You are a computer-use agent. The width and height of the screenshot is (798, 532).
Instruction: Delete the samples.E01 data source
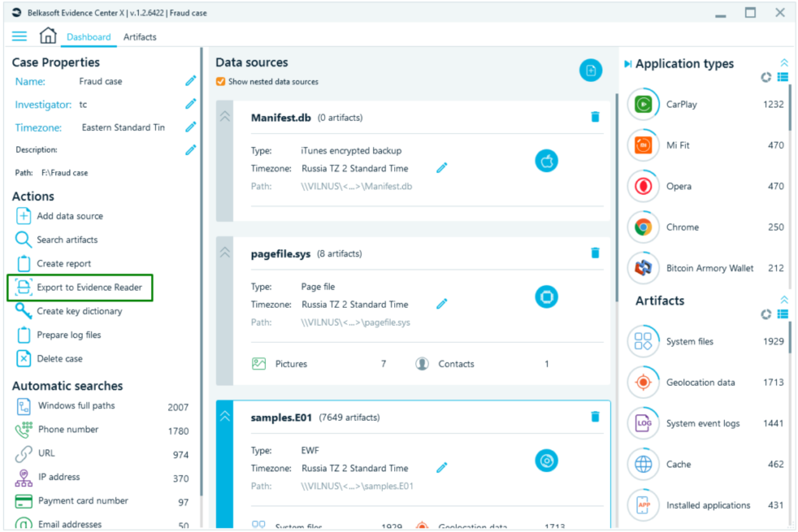595,417
